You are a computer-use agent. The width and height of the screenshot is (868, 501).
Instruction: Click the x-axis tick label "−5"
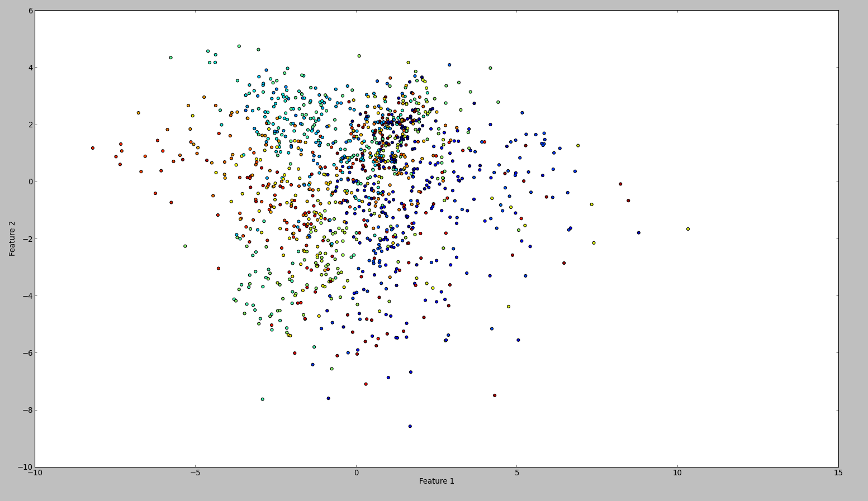[x=195, y=473]
